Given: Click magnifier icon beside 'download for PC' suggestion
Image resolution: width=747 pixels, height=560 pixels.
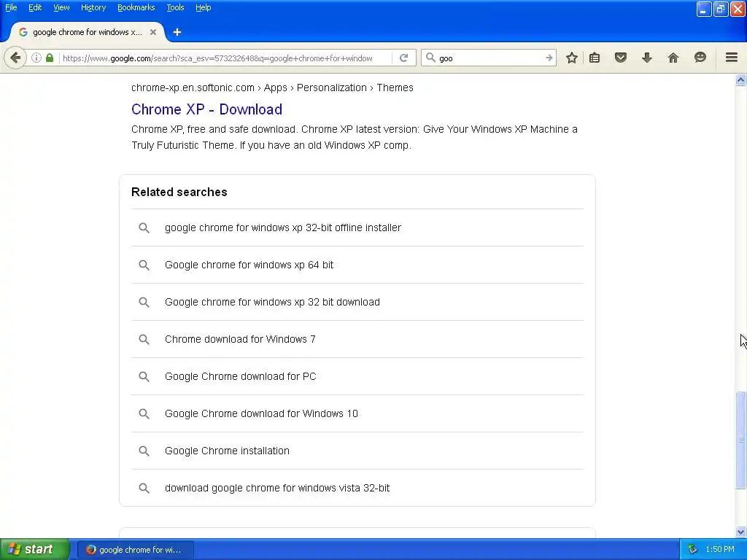Looking at the screenshot, I should coord(144,377).
